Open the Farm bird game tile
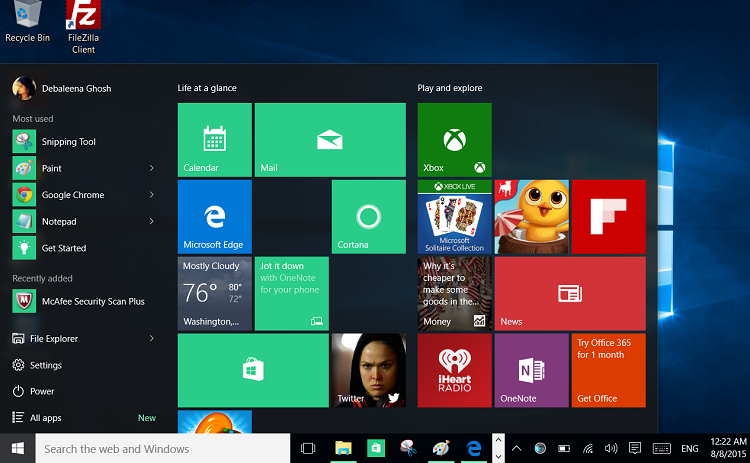This screenshot has height=463, width=750. pos(531,217)
